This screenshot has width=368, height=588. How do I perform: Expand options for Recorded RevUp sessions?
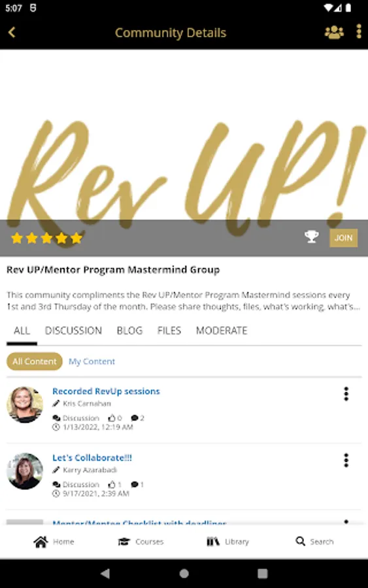click(x=346, y=394)
